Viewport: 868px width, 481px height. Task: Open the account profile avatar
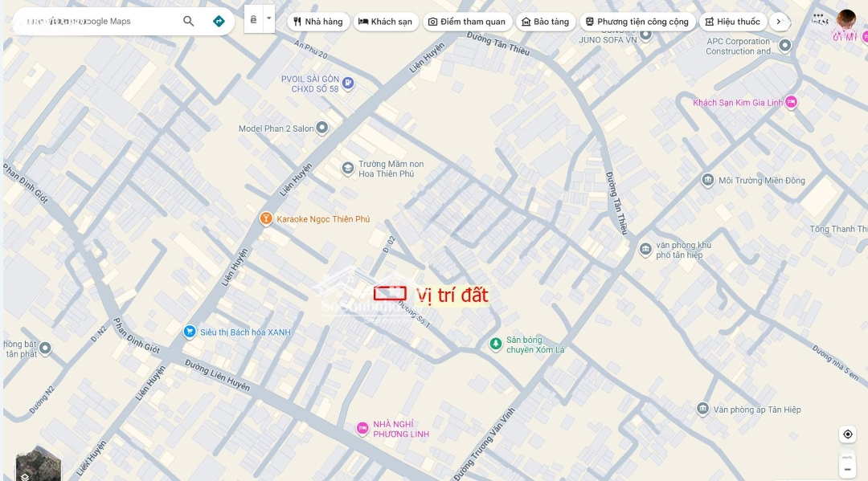[x=846, y=20]
